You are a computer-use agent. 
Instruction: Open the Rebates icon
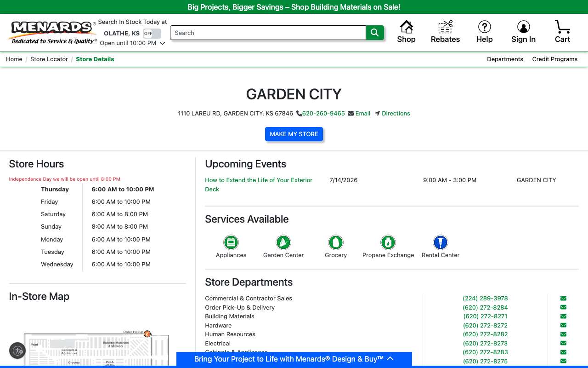[445, 27]
